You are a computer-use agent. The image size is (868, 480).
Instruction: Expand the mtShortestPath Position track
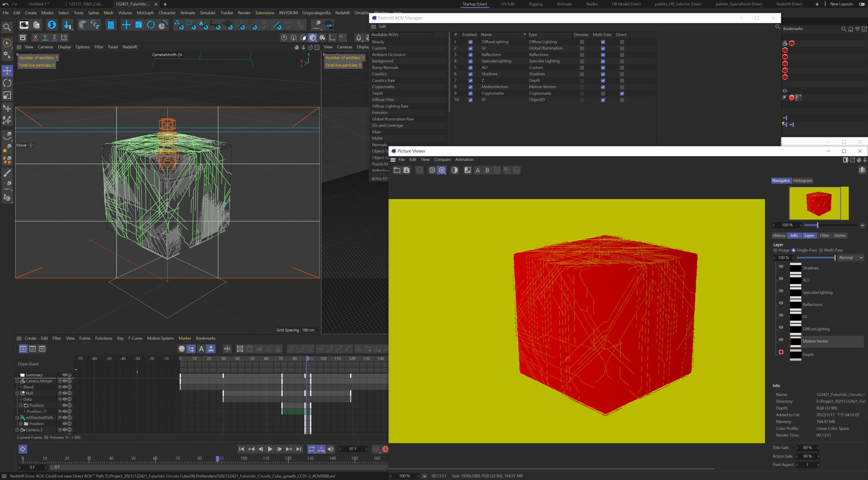click(21, 424)
